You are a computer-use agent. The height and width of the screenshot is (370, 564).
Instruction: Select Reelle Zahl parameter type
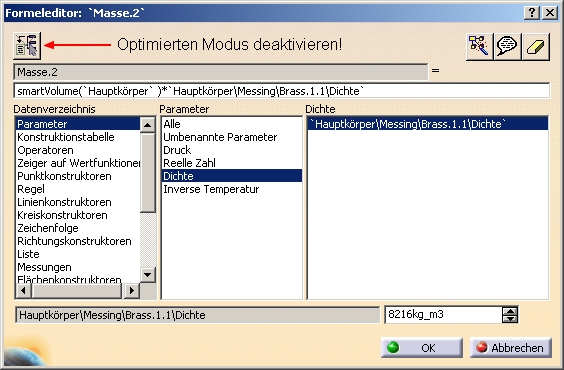pos(232,163)
